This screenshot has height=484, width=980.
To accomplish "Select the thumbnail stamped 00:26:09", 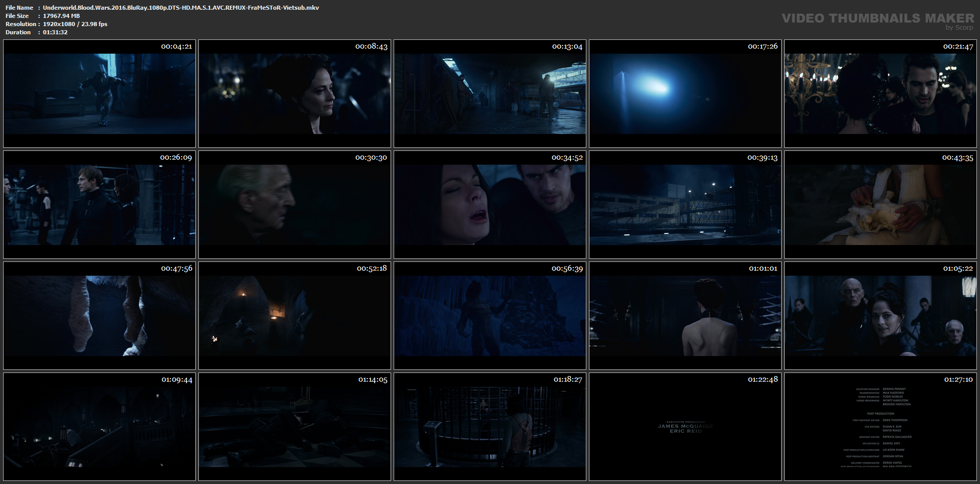I will 99,205.
